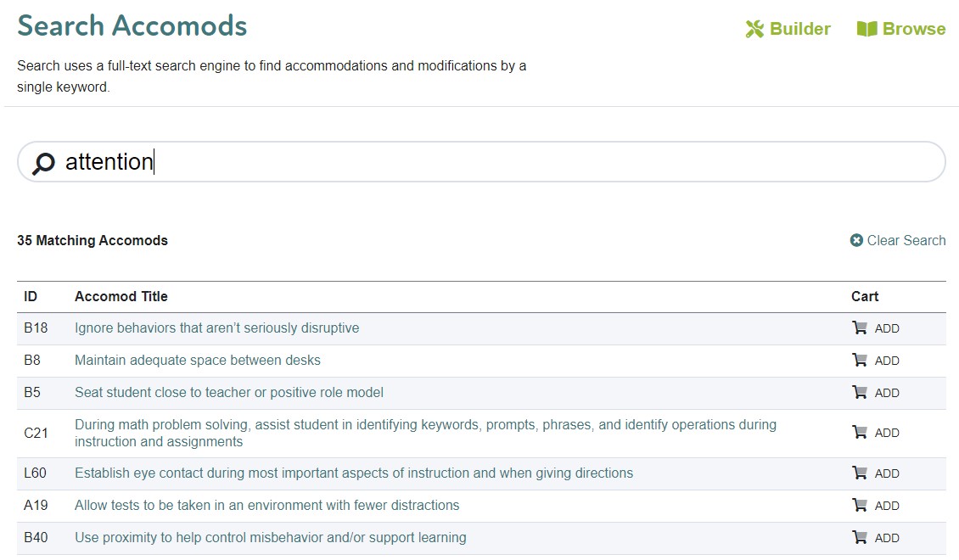The height and width of the screenshot is (560, 959).
Task: Click cart icon for C21 row
Action: click(x=860, y=433)
